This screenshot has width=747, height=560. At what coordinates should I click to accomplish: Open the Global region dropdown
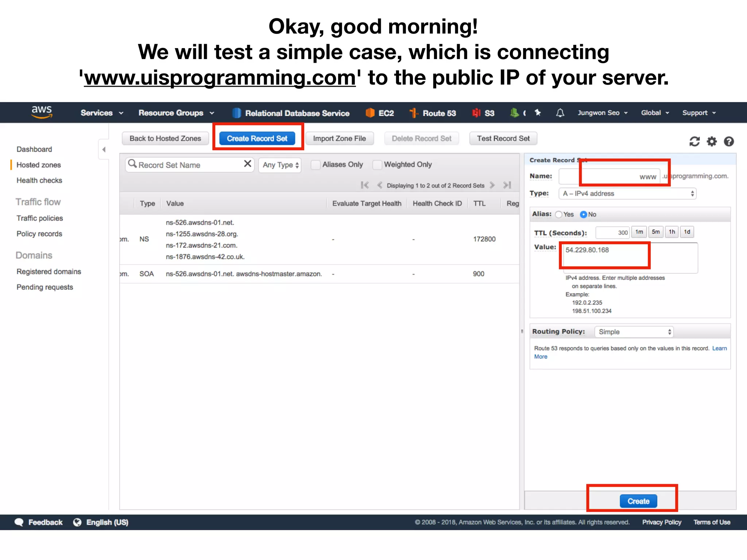coord(655,113)
